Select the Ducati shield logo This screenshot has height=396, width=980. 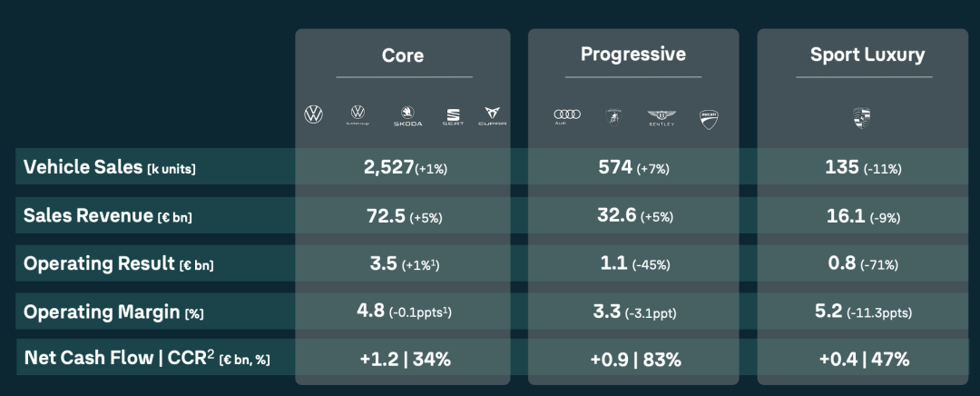coord(709,116)
